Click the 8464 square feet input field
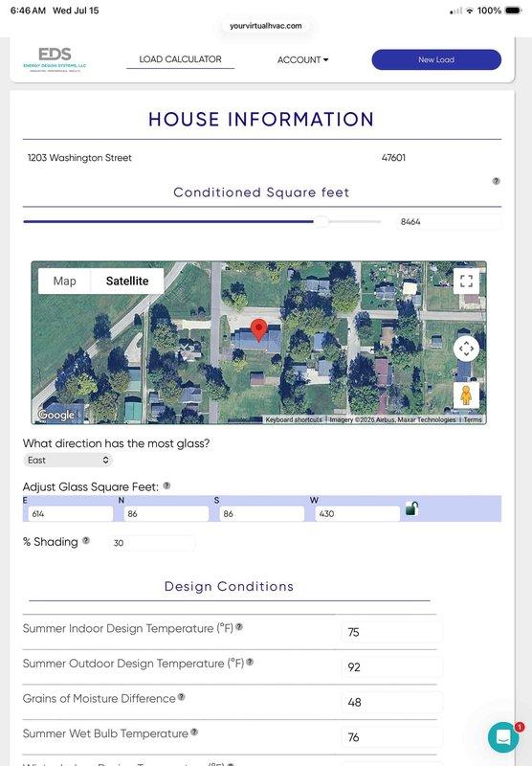The image size is (532, 766). 449,222
